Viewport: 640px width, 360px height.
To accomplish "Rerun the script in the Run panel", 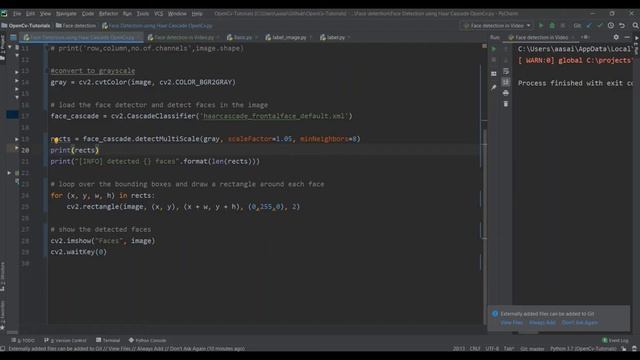I will (493, 49).
